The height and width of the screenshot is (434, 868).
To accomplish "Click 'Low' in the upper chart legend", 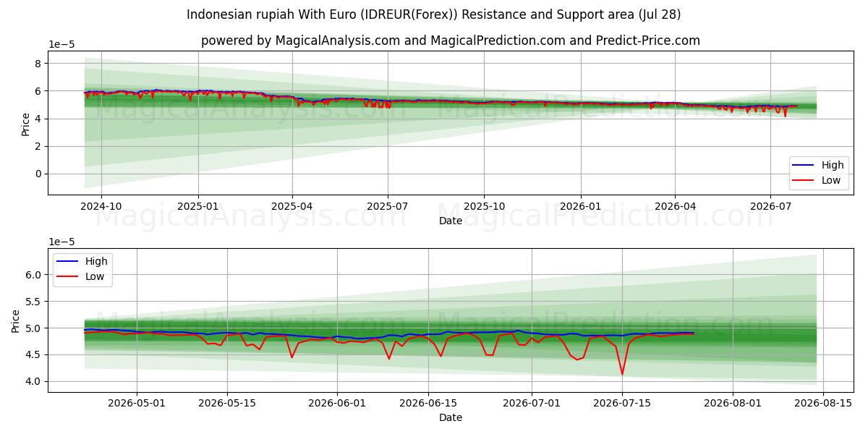I will (832, 180).
